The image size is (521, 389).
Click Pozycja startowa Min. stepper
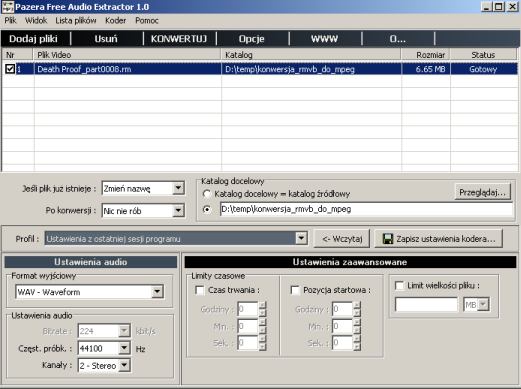[x=357, y=326]
